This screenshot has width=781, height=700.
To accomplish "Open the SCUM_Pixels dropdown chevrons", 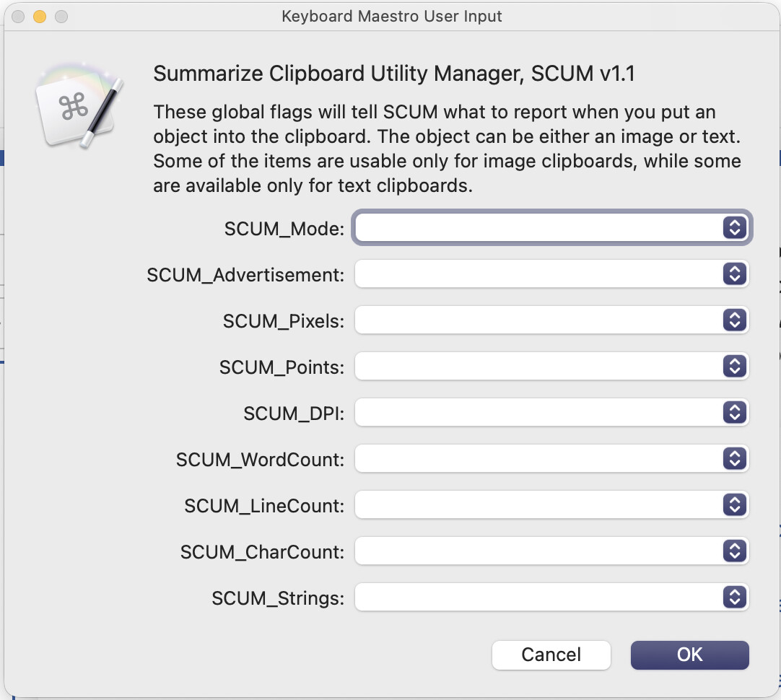I will point(733,320).
